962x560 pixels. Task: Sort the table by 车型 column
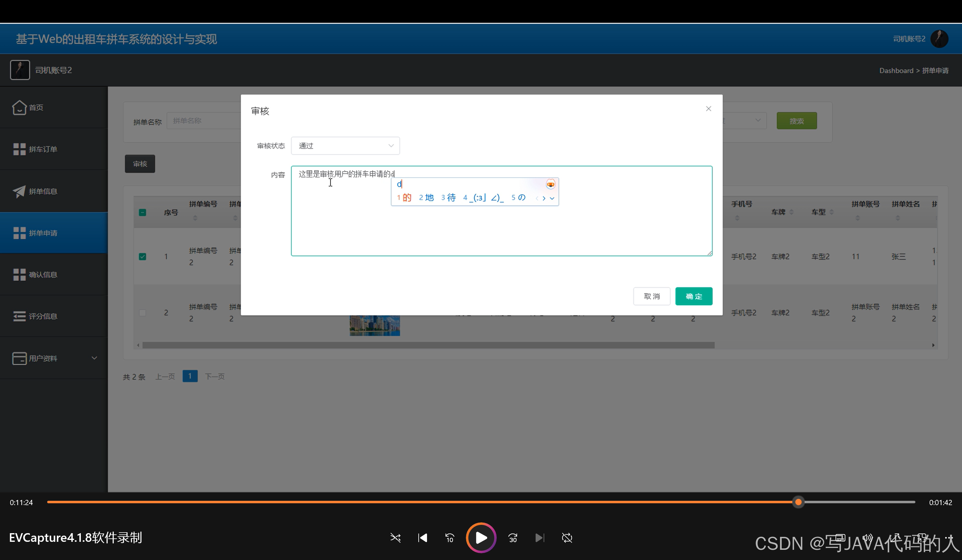[x=831, y=212]
